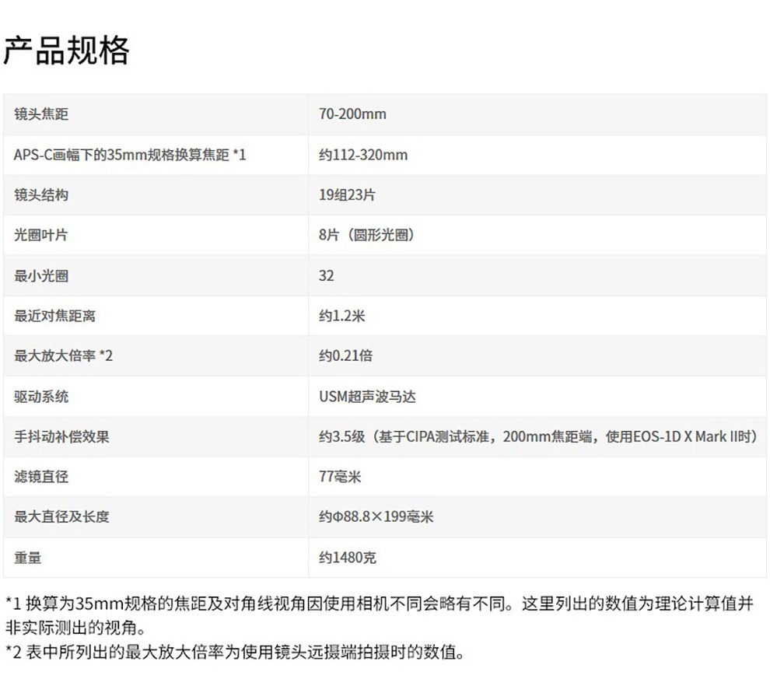This screenshot has height=700, width=770.
Task: Select the 约3.5级 CIPA测试标准 value
Action: point(539,436)
